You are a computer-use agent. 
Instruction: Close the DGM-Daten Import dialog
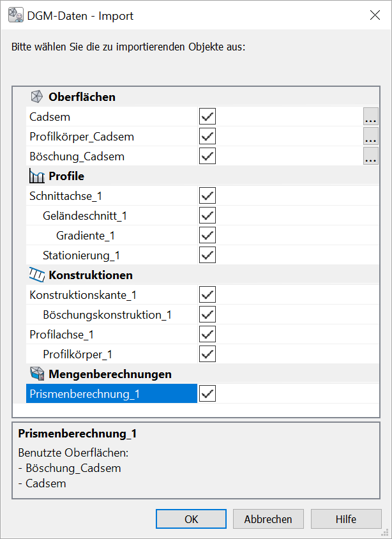point(375,16)
